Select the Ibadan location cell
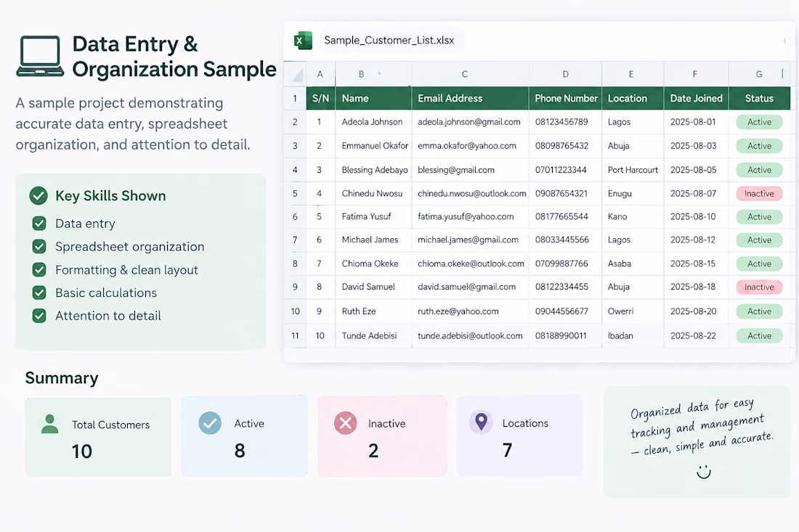This screenshot has height=532, width=799. 633,335
